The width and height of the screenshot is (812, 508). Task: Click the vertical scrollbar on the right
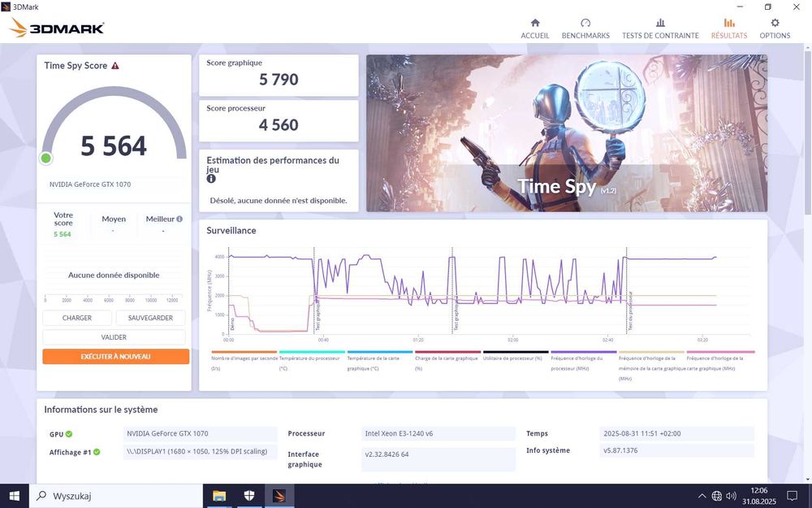pos(808,132)
